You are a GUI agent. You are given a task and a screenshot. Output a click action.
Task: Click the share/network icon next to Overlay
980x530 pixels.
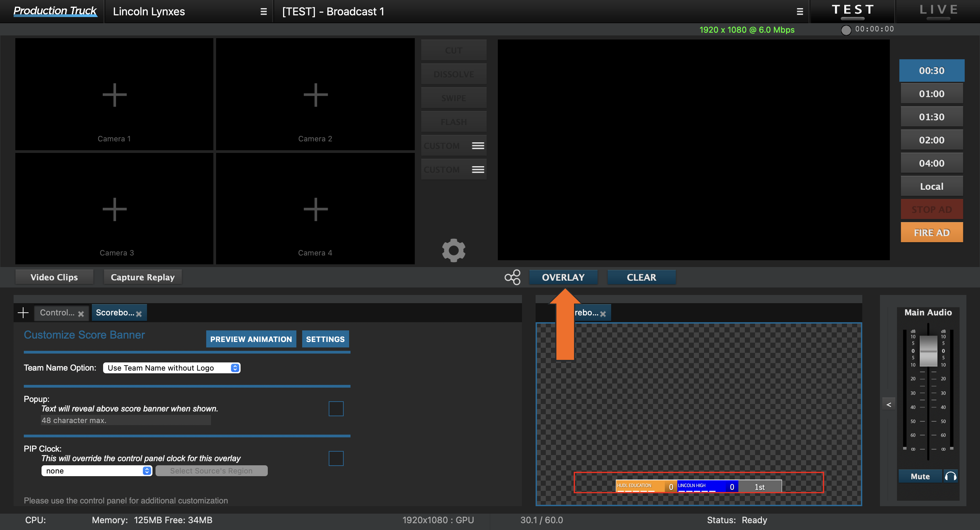513,277
